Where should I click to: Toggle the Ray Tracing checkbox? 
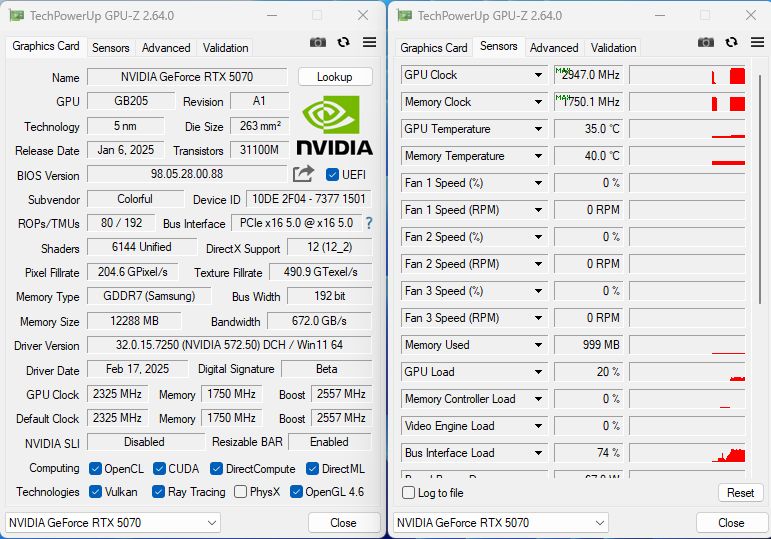(158, 491)
